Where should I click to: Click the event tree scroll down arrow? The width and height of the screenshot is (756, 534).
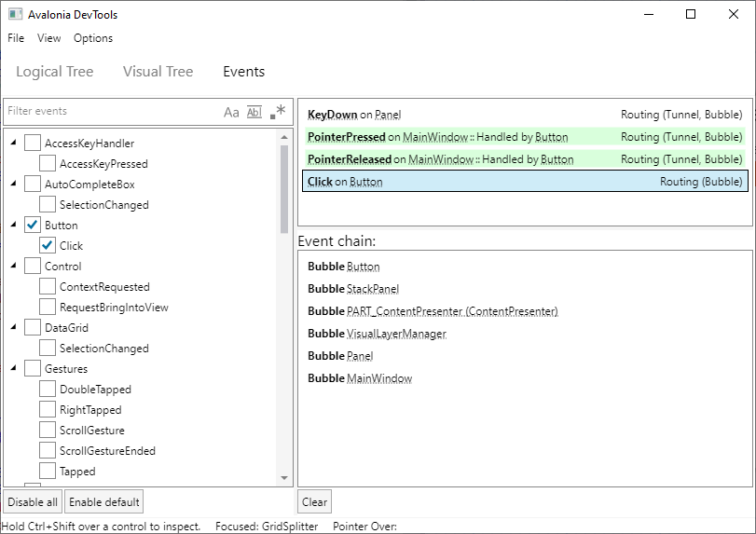(x=285, y=478)
